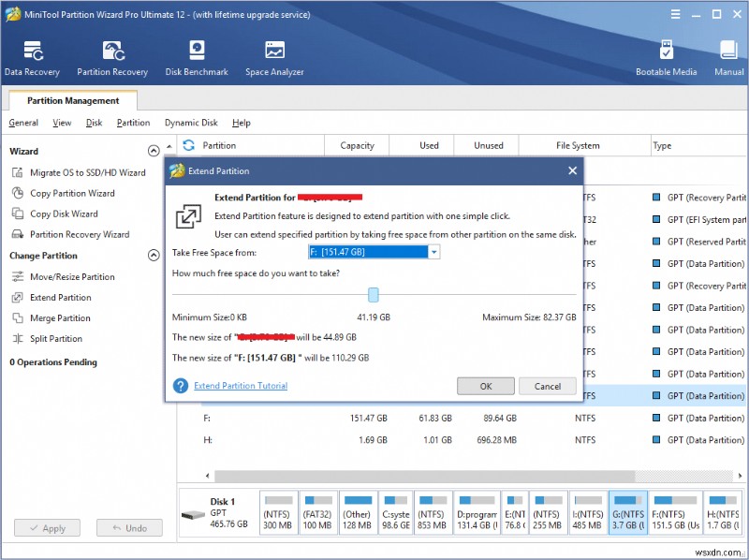Screen dimensions: 749x560
Task: Collapse the Change Partition section
Action: click(154, 255)
